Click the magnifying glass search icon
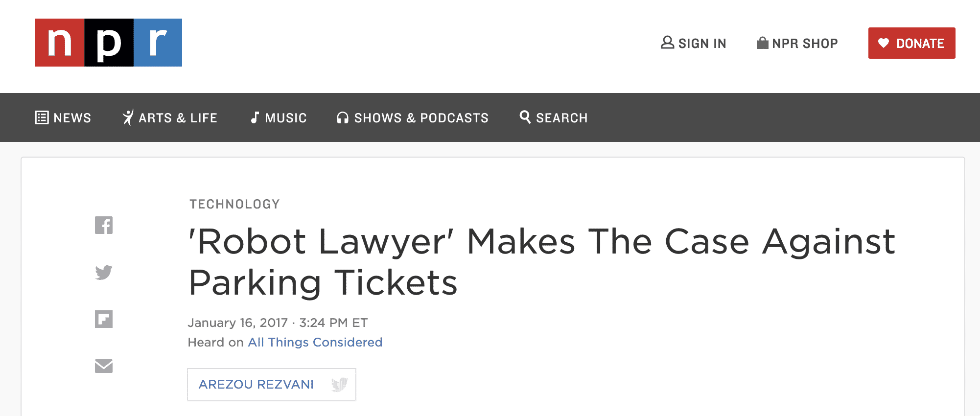980x416 pixels. pos(525,117)
